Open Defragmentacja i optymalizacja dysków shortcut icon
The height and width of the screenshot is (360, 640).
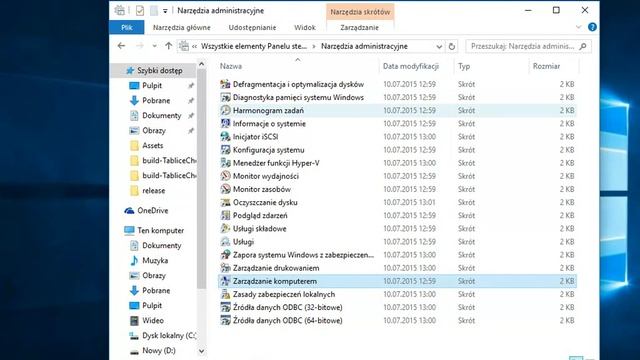pyautogui.click(x=225, y=84)
